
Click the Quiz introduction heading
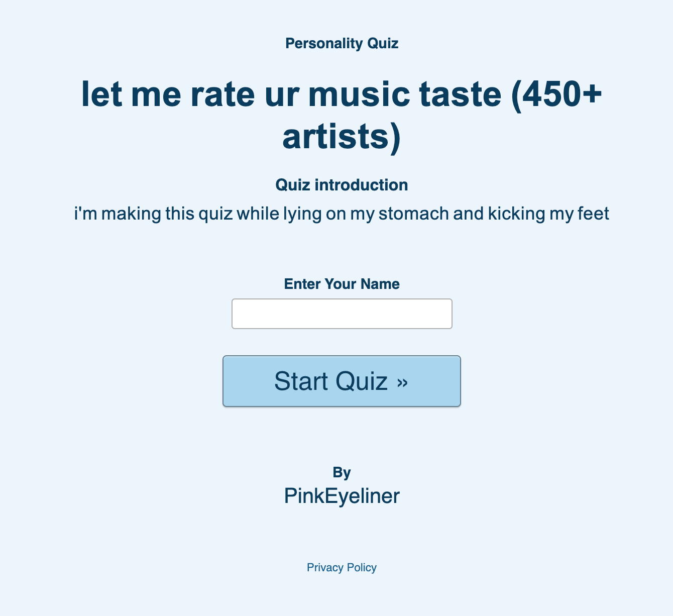tap(342, 184)
